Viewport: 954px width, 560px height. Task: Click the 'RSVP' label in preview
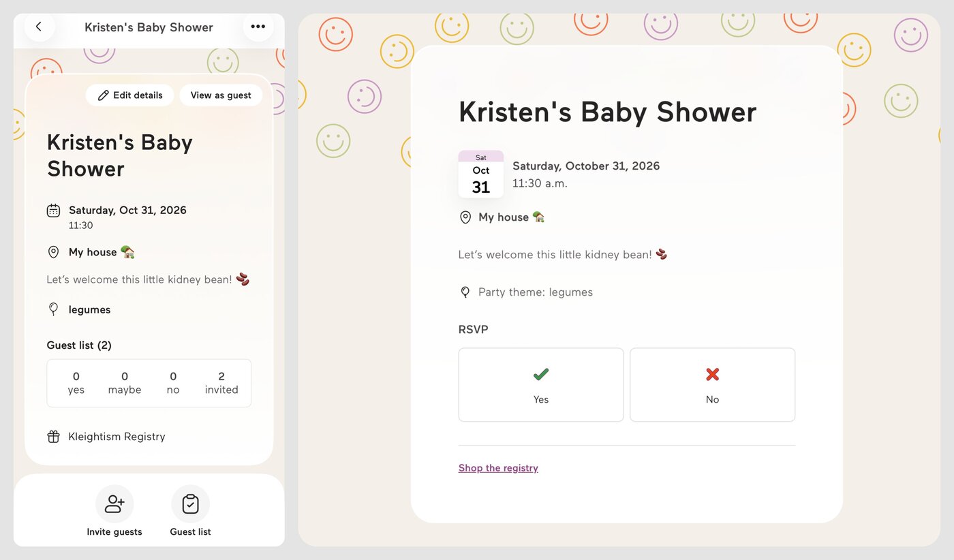474,330
